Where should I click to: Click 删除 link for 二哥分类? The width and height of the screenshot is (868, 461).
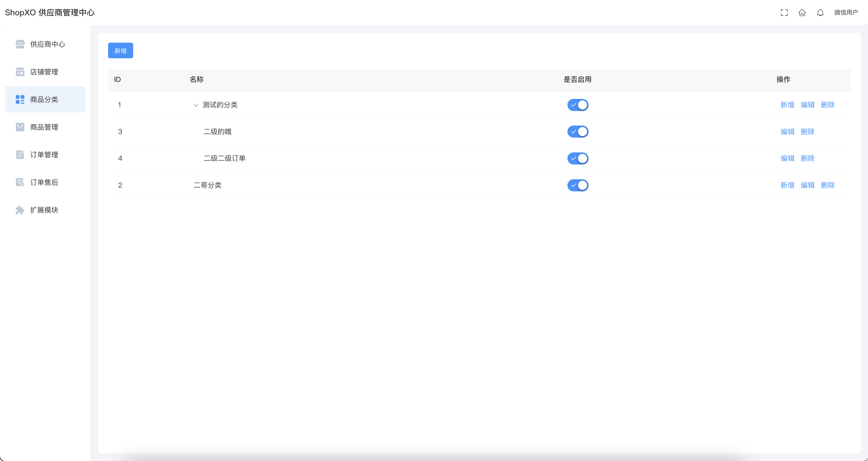pyautogui.click(x=828, y=185)
